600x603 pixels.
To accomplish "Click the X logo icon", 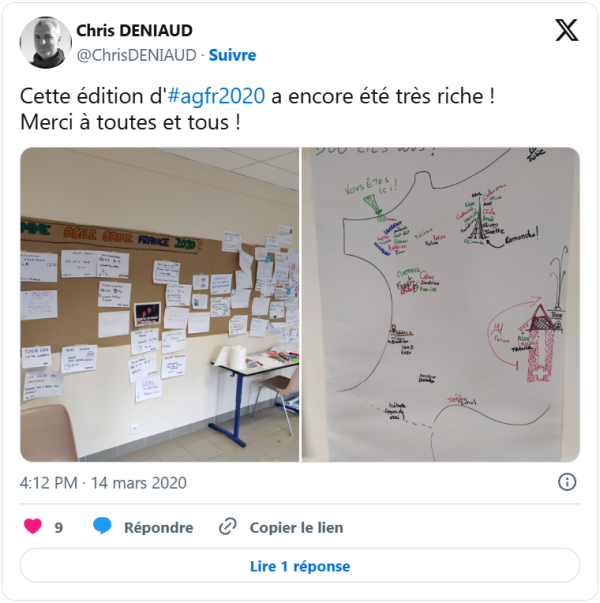I will (567, 30).
